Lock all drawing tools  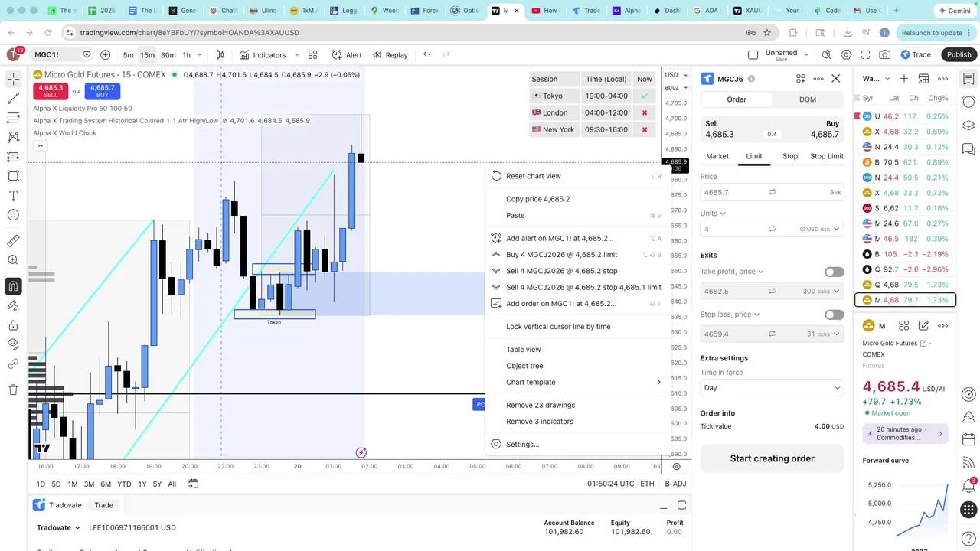coord(13,325)
